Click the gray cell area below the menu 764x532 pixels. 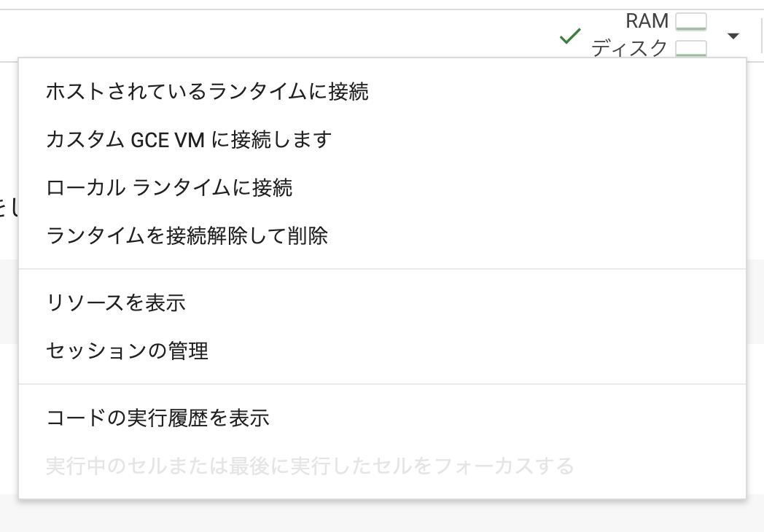[382, 515]
